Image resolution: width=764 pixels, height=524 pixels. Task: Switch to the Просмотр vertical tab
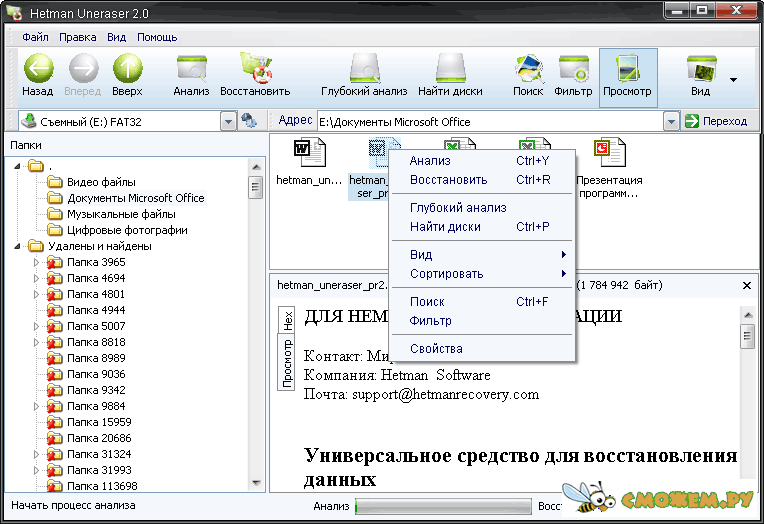point(287,362)
